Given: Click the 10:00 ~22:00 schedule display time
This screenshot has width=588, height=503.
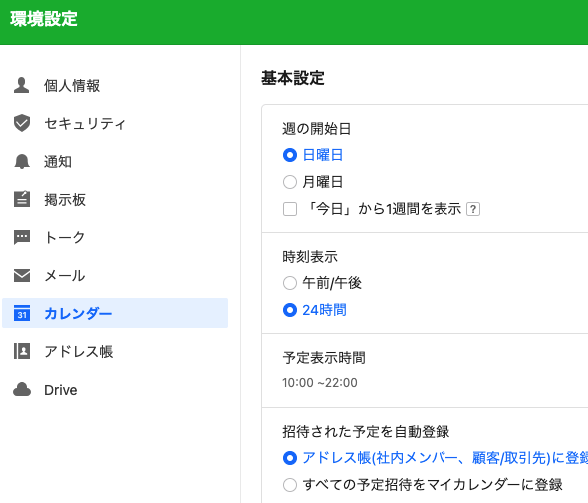Looking at the screenshot, I should [320, 383].
